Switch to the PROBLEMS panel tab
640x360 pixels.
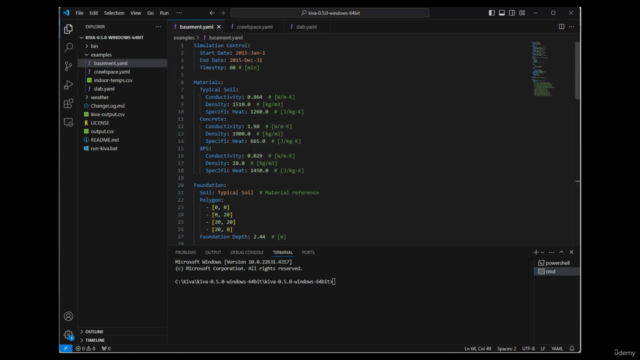185,252
